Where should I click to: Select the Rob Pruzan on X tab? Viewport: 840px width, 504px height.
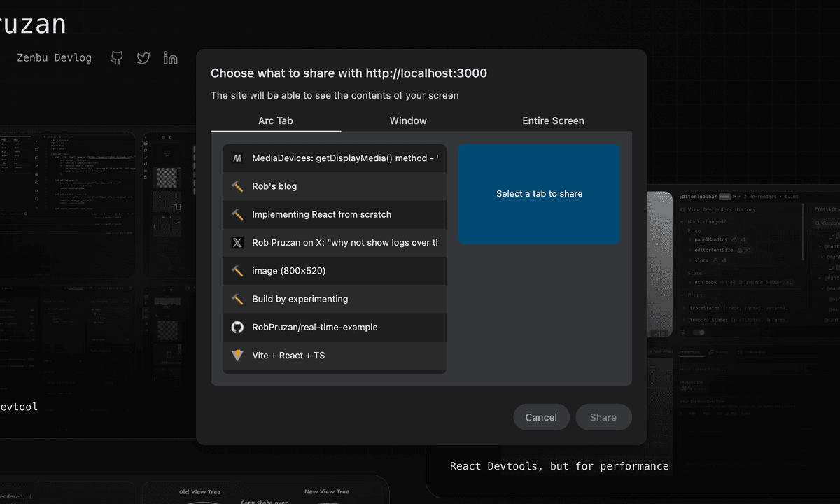(335, 243)
